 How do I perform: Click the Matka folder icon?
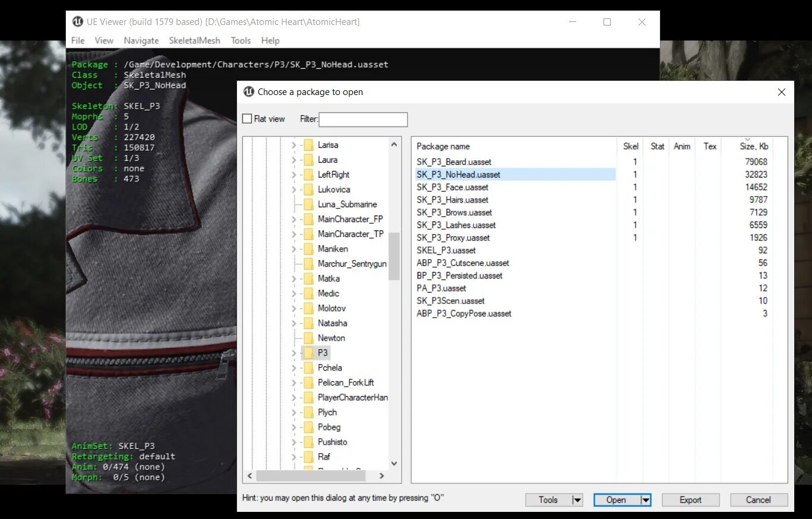(x=308, y=279)
